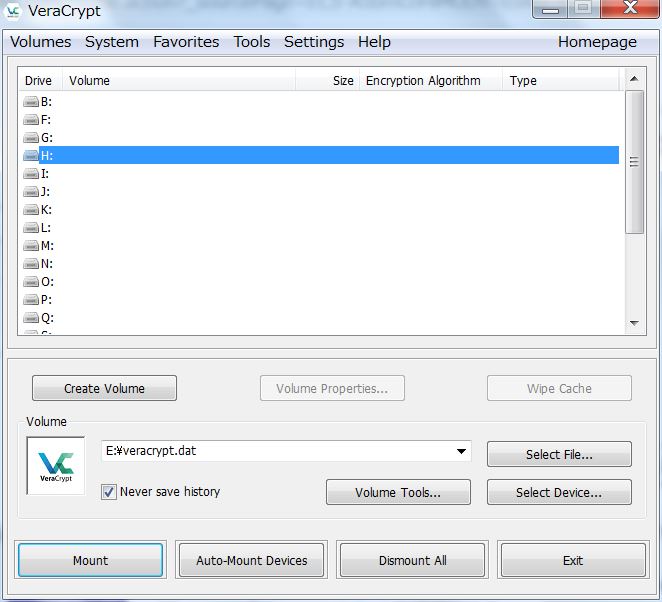The image size is (662, 602).
Task: Open the Help menu
Action: [x=374, y=42]
